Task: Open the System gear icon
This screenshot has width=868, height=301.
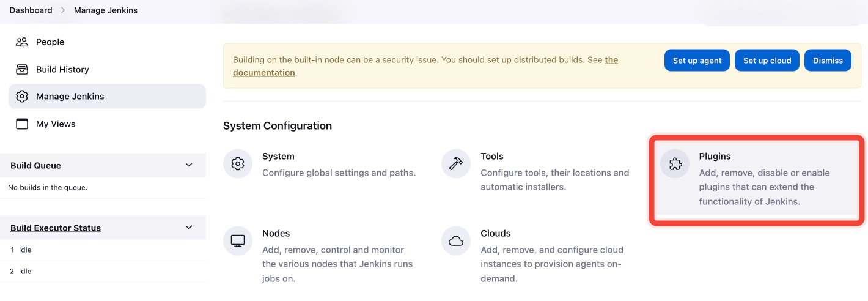Action: click(238, 164)
